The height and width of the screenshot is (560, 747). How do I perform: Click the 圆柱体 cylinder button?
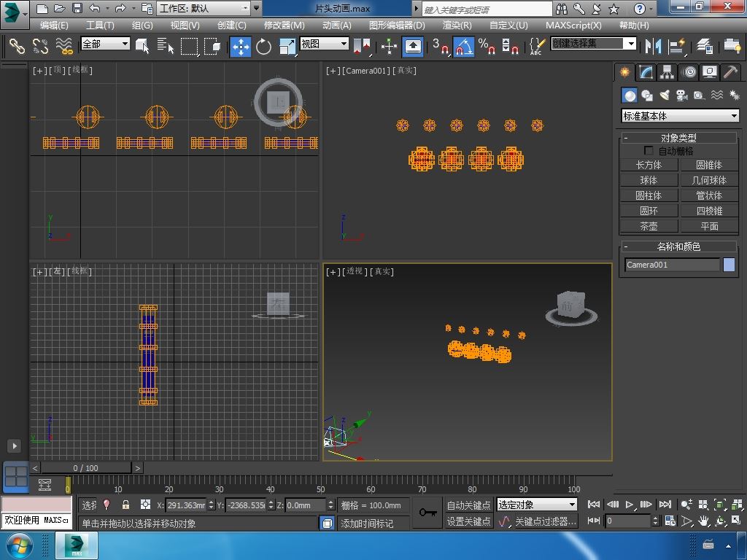click(x=649, y=195)
